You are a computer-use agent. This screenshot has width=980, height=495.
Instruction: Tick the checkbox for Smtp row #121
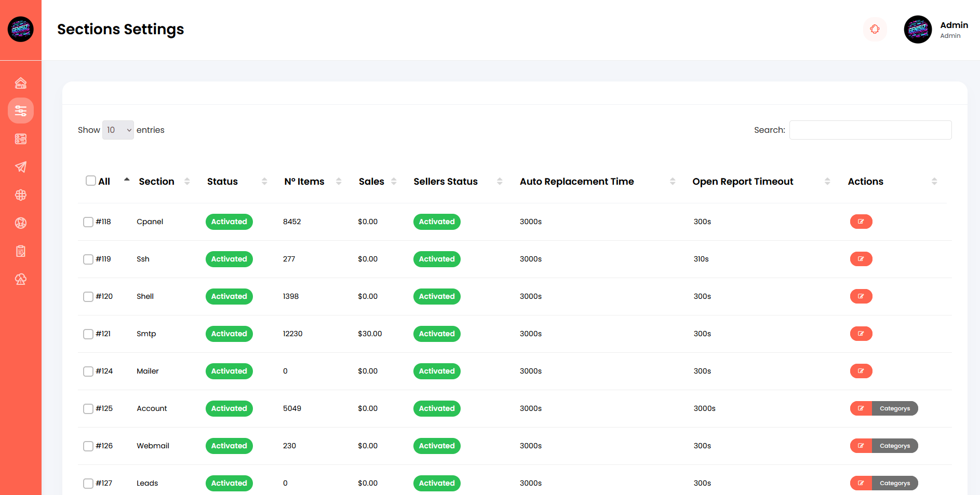tap(88, 334)
